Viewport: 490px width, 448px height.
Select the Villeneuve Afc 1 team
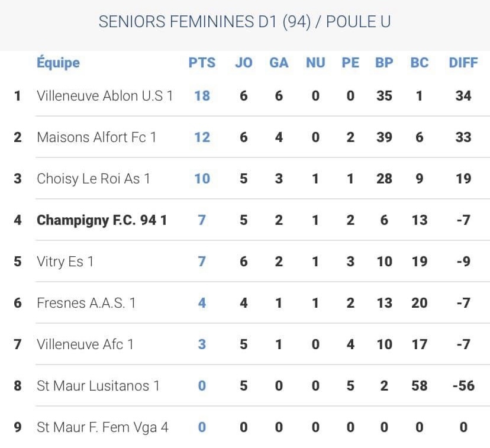pyautogui.click(x=85, y=344)
